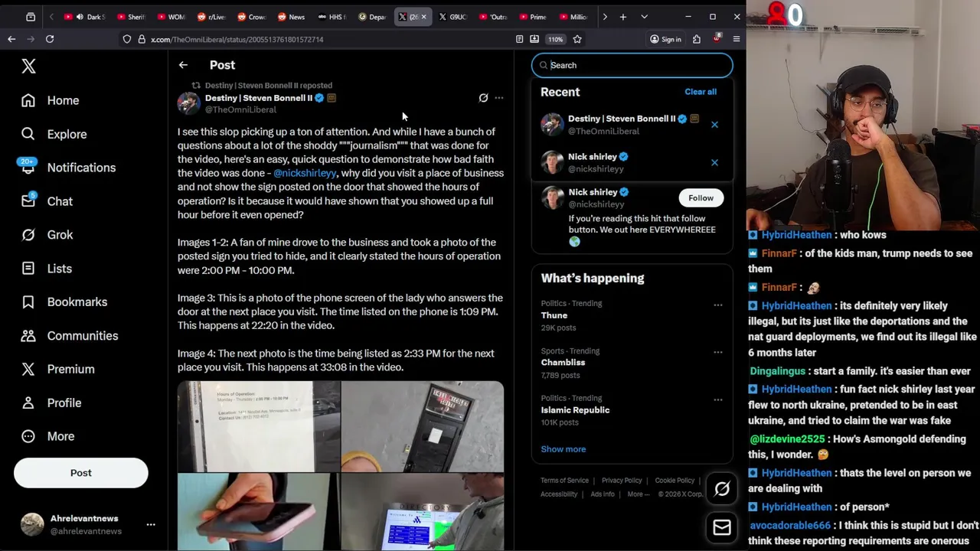Click the 110% zoom level indicator
The width and height of the screenshot is (980, 551).
(x=556, y=39)
